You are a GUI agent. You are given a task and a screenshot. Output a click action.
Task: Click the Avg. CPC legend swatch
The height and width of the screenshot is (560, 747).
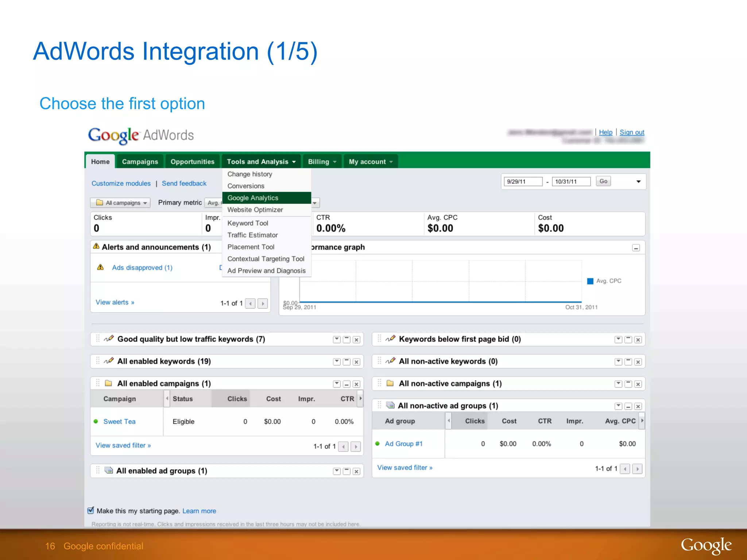pyautogui.click(x=590, y=281)
